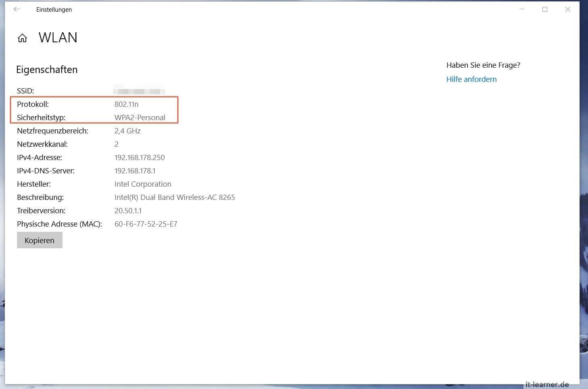Viewport: 588px width, 389px height.
Task: Maximize the Einstellungen window
Action: (x=544, y=9)
